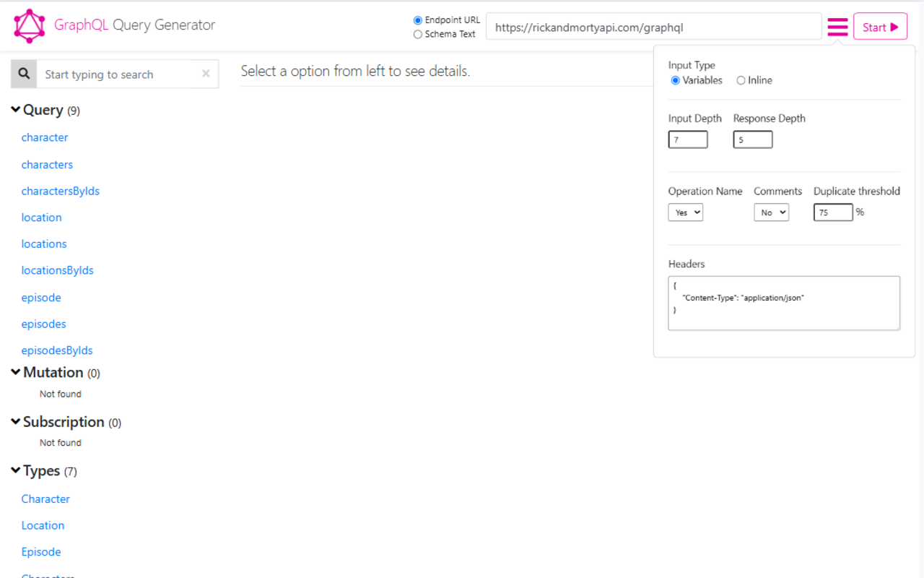Open the Operation Name dropdown

(685, 212)
